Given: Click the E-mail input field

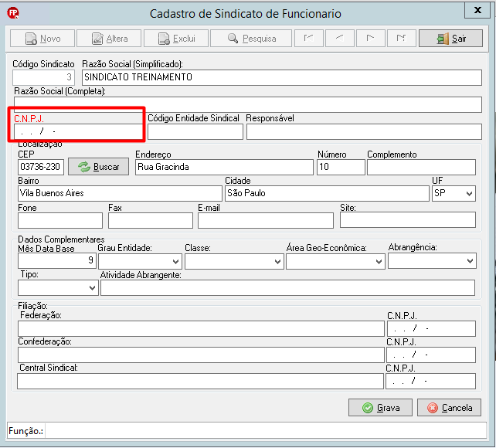Looking at the screenshot, I should click(x=266, y=220).
